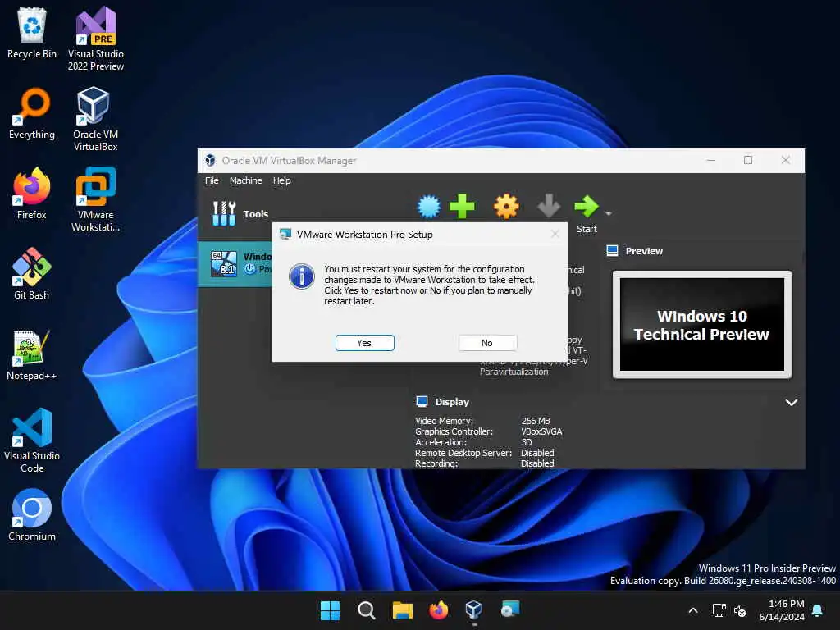Viewport: 840px width, 630px height.
Task: Open the Machine menu in VirtualBox
Action: pyautogui.click(x=246, y=180)
